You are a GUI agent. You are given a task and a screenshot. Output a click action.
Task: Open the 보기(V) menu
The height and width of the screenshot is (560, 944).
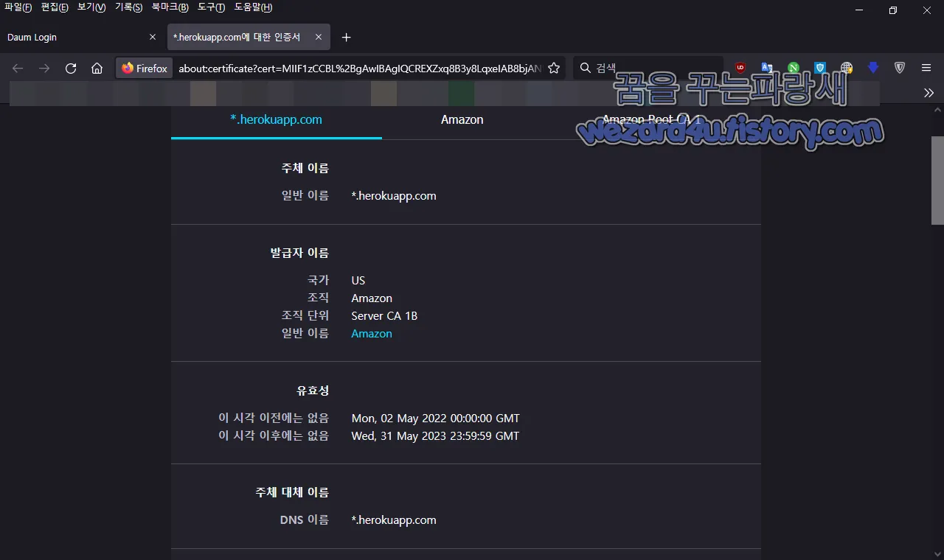click(91, 7)
